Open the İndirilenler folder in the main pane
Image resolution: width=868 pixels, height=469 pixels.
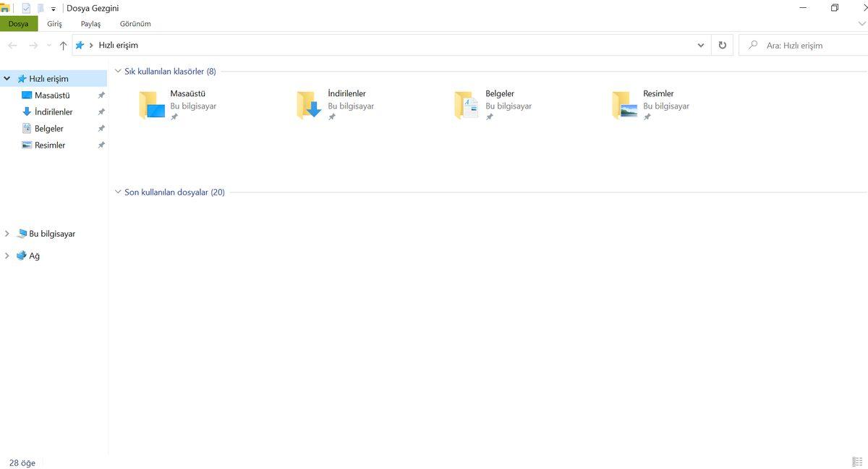(x=310, y=105)
